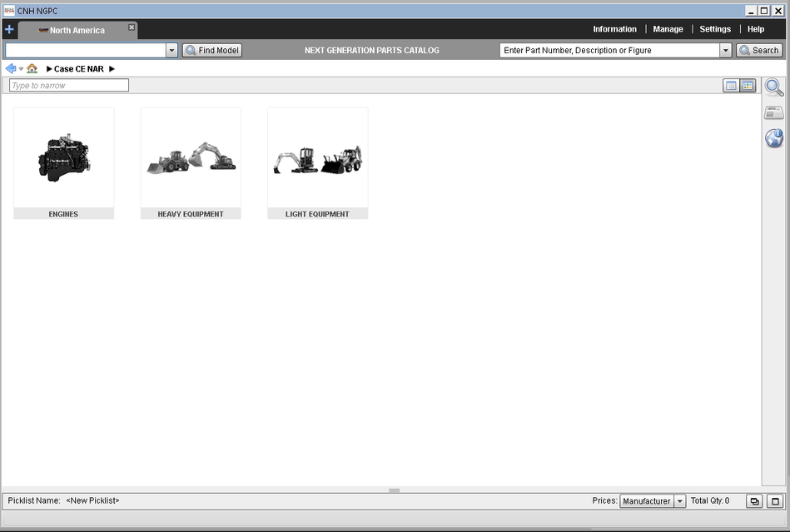Expand the arrow after Case CE NAR
790x532 pixels.
tap(112, 69)
